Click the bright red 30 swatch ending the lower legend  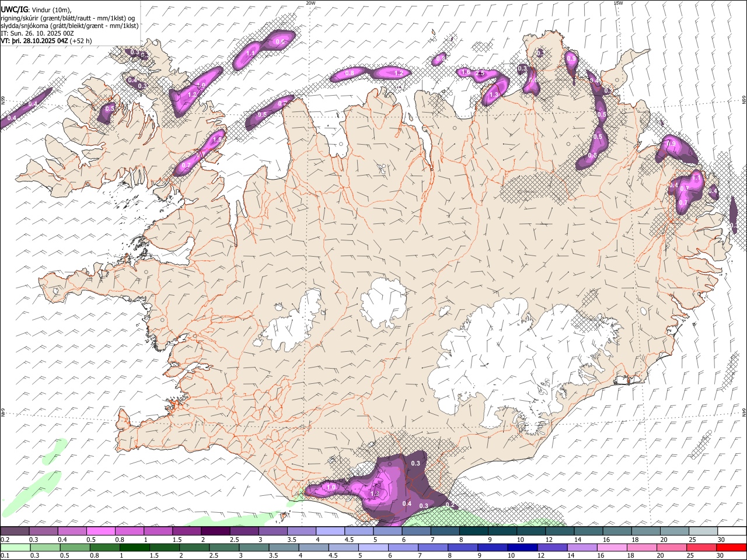(x=731, y=547)
